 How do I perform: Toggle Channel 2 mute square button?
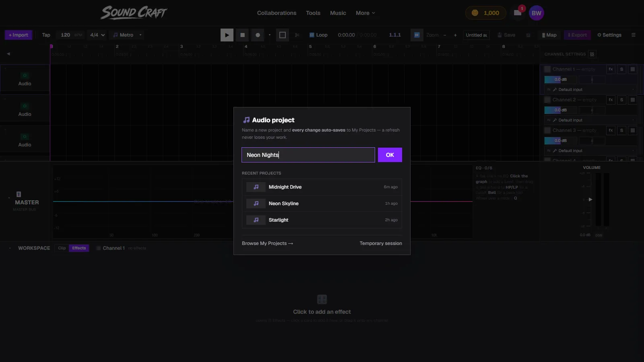(x=632, y=100)
